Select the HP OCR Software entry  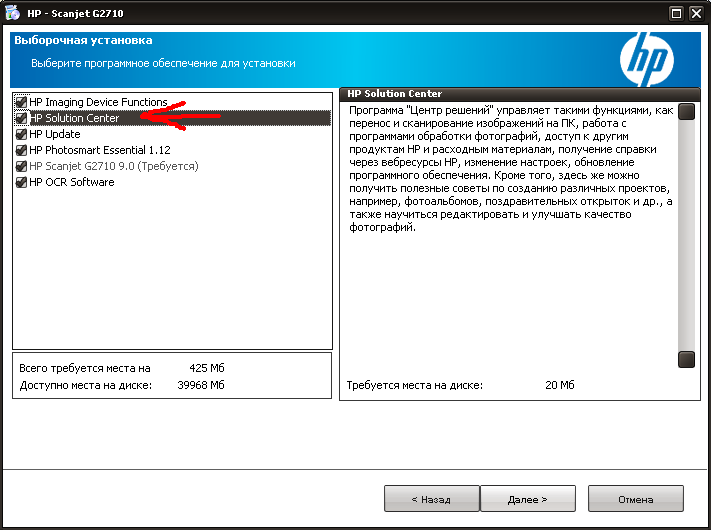pos(72,182)
